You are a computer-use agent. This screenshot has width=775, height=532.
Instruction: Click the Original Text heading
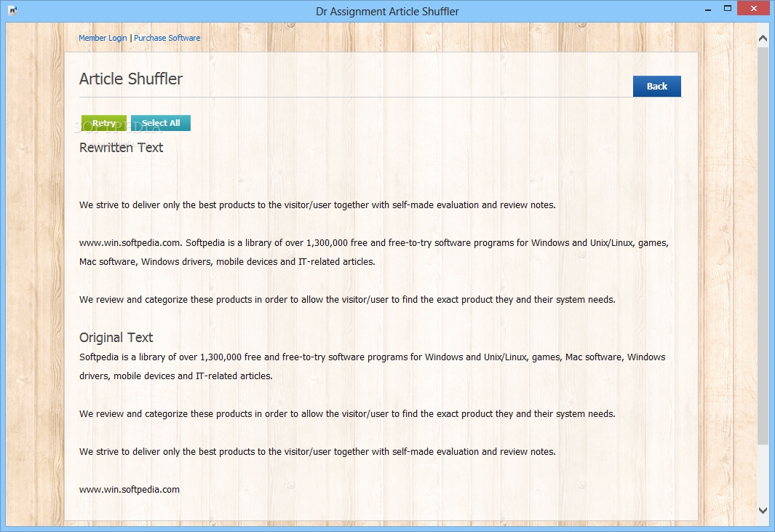[116, 337]
